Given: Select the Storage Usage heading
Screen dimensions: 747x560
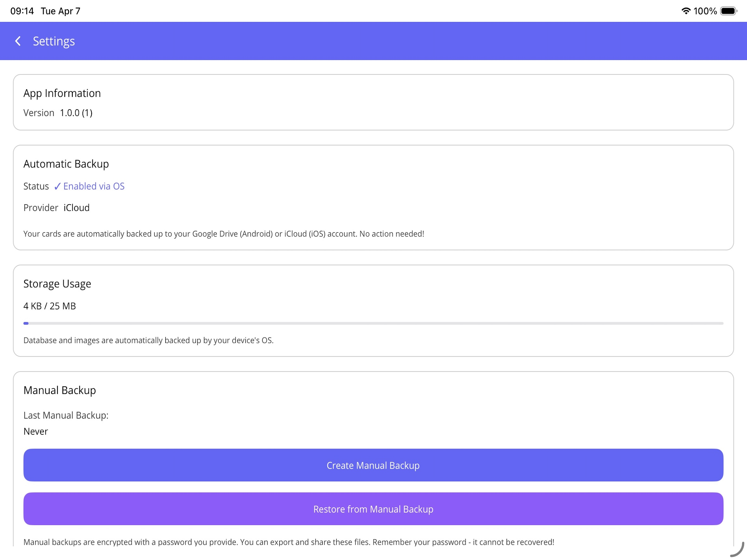Looking at the screenshot, I should (x=57, y=284).
